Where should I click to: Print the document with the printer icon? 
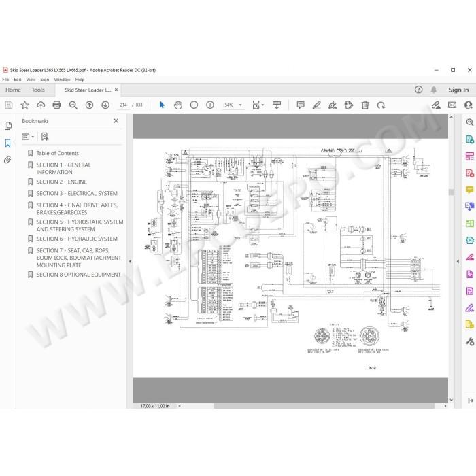click(56, 105)
